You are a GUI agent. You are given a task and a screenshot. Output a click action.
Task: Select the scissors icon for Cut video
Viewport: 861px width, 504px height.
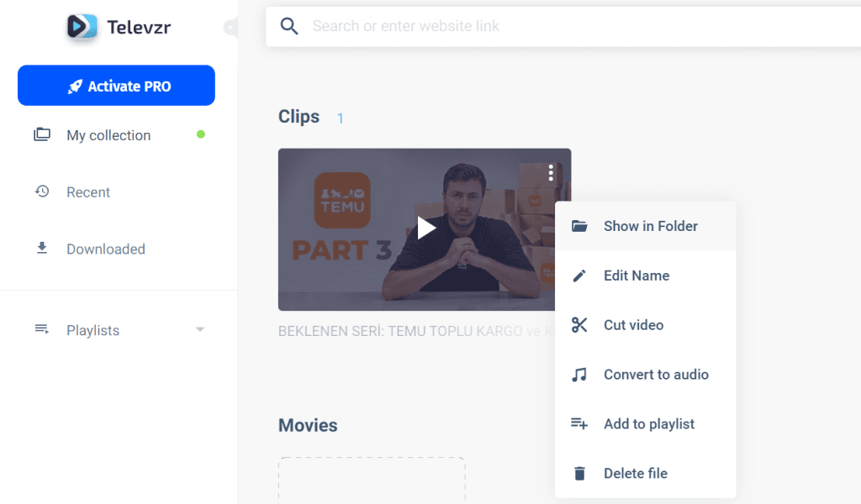pos(579,325)
